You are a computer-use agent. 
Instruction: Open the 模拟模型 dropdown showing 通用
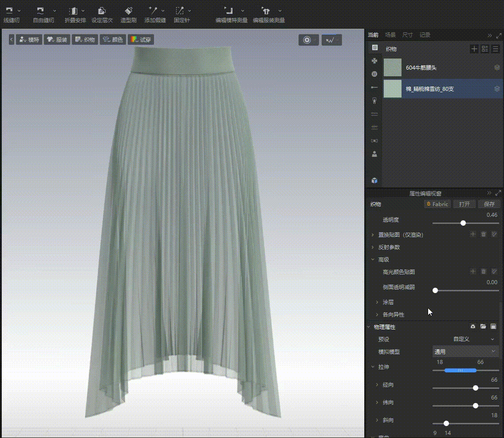point(465,352)
